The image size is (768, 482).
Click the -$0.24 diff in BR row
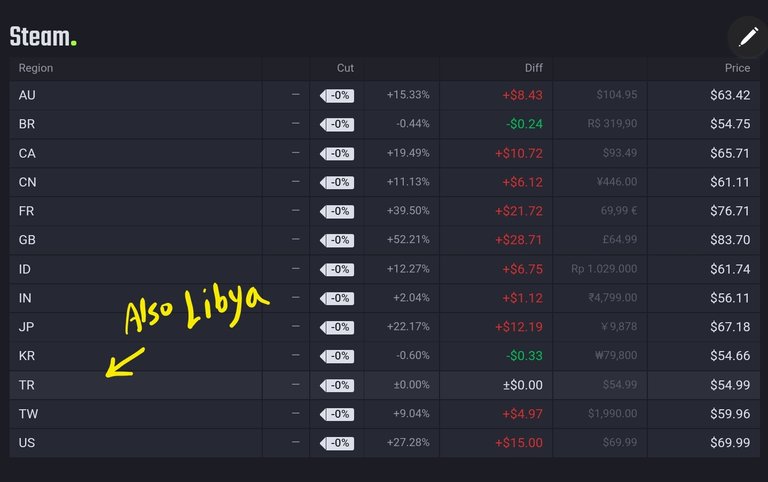click(x=524, y=124)
